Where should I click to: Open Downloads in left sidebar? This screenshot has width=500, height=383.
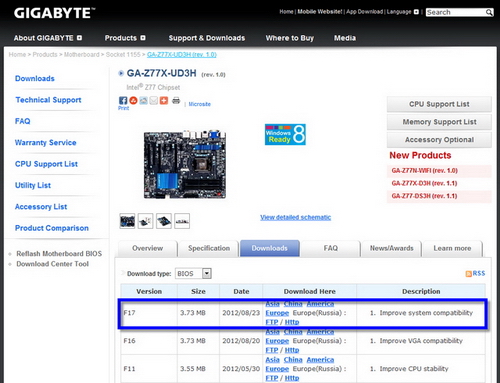(x=35, y=79)
